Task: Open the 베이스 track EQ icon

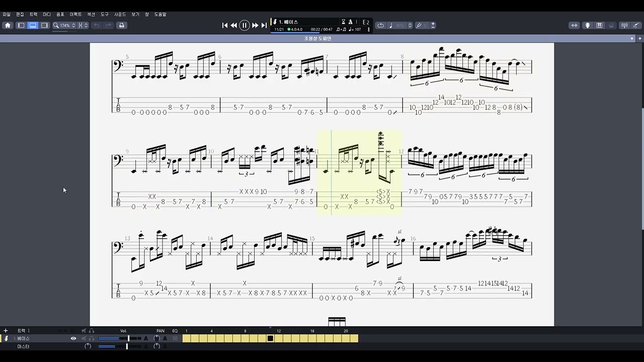Action: pos(175,338)
